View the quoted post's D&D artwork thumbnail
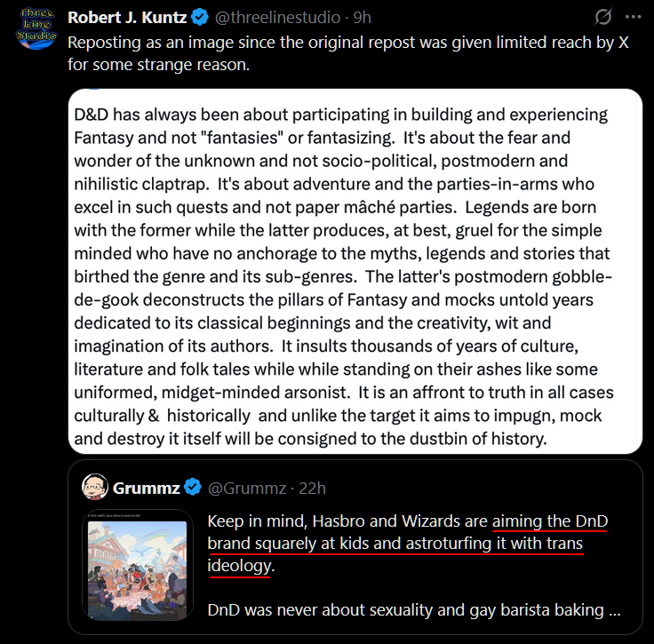The image size is (654, 644). 137,565
